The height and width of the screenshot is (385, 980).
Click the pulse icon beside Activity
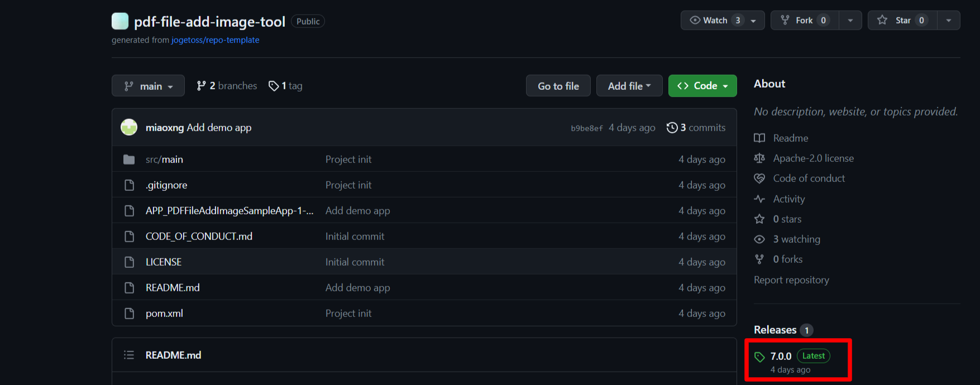tap(759, 199)
